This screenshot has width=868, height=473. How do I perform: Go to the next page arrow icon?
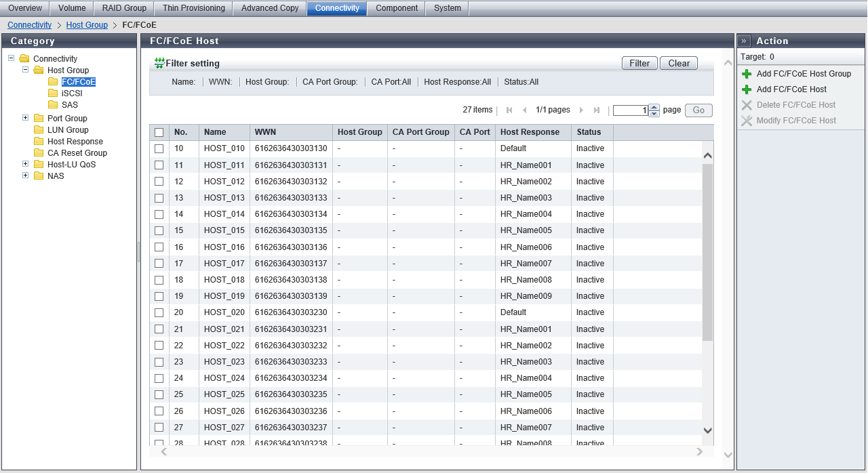pyautogui.click(x=581, y=110)
